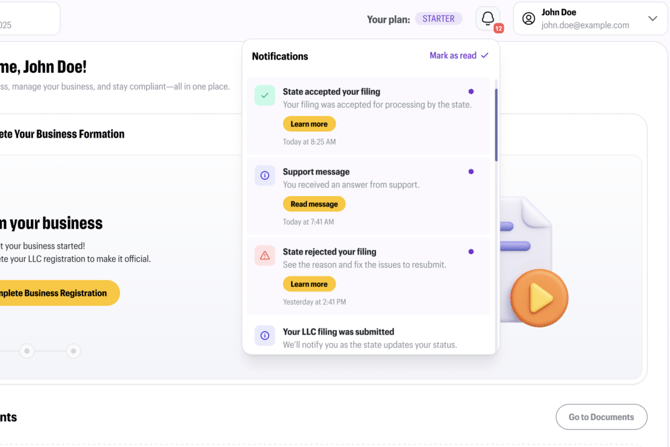Screen dimensions: 670x447
Task: Click unread dot on State rejected notification
Action: pos(471,252)
